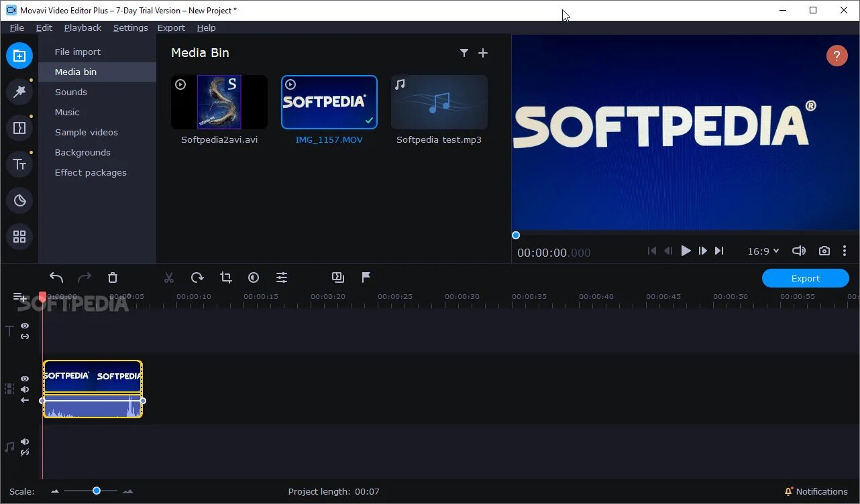This screenshot has height=504, width=860.
Task: Open Notifications in status bar
Action: click(816, 491)
